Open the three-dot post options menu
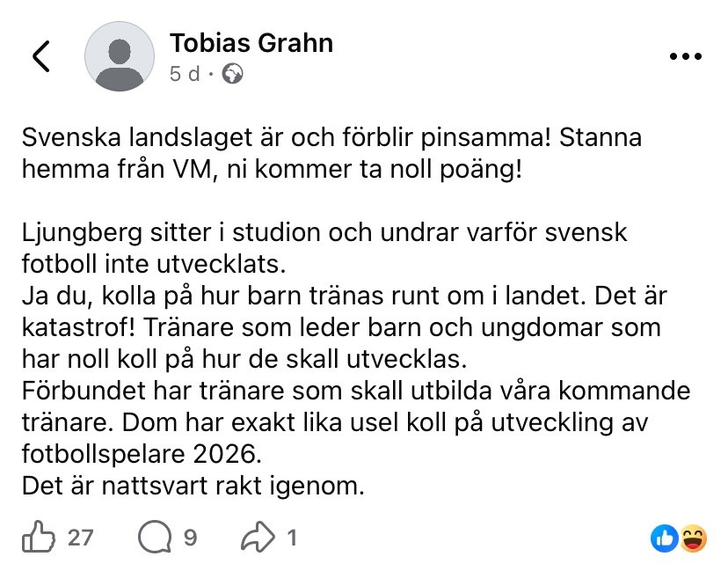The height and width of the screenshot is (571, 728). coord(686,56)
